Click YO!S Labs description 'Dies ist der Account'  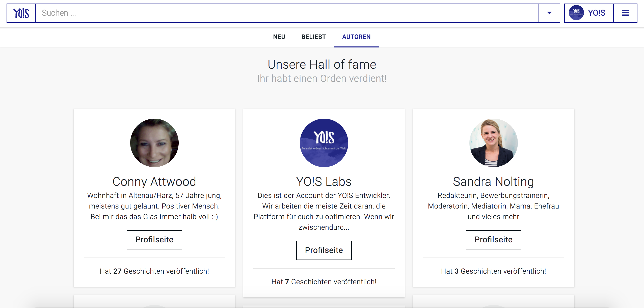(x=324, y=211)
